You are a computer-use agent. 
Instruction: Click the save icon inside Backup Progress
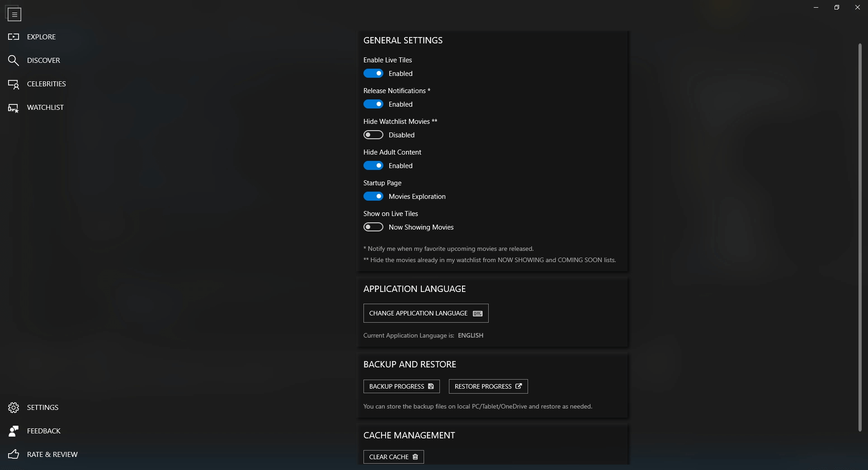tap(430, 386)
